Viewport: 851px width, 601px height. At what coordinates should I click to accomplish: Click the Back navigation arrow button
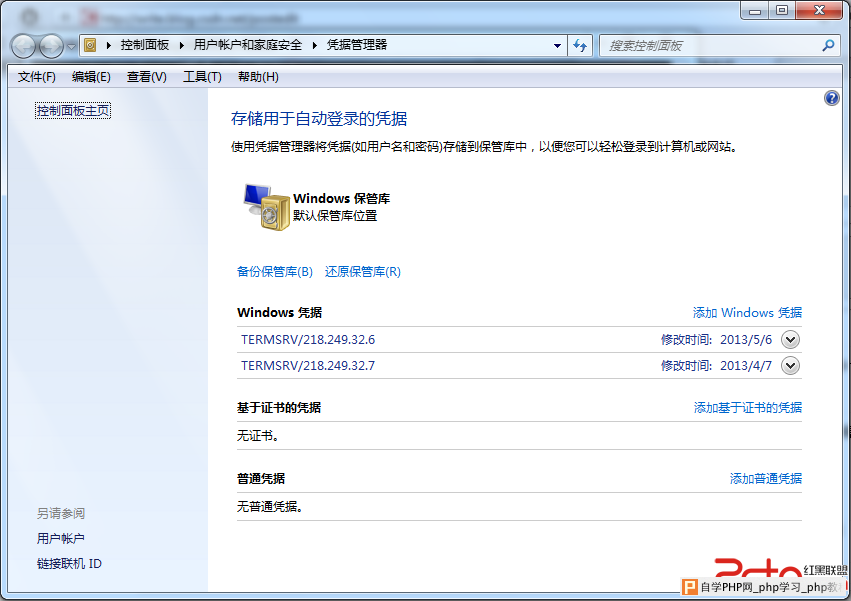(x=25, y=46)
